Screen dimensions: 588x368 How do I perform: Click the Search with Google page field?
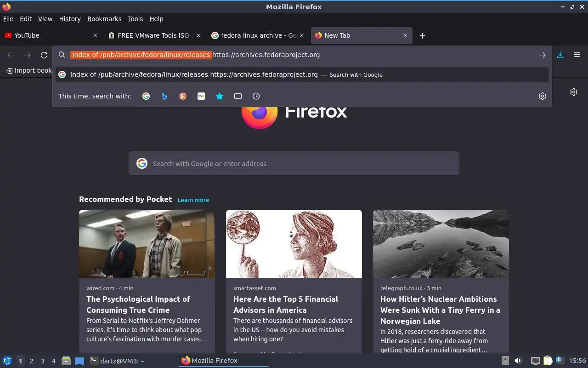pos(294,163)
